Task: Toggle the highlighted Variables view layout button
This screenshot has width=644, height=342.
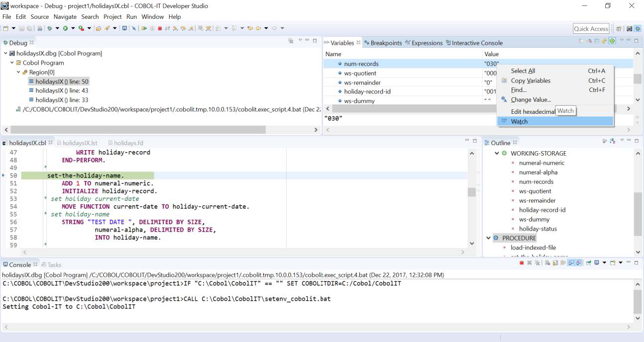Action: point(612,41)
